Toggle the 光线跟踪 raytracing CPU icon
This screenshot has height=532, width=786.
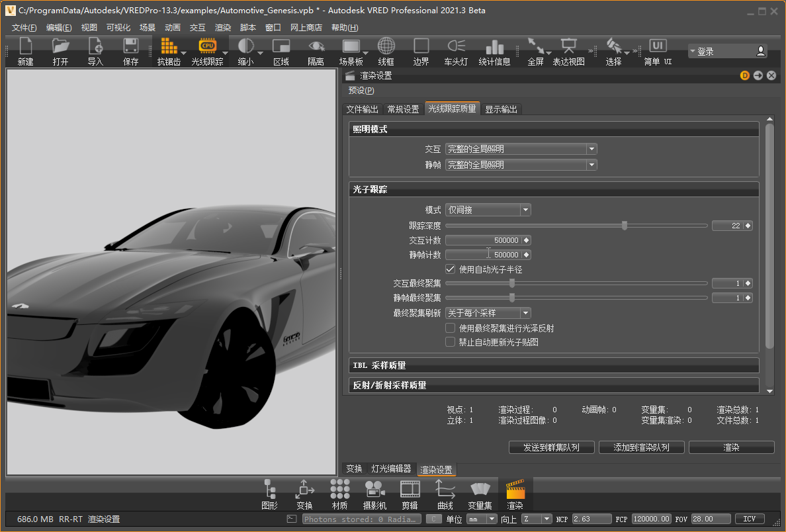(x=207, y=46)
